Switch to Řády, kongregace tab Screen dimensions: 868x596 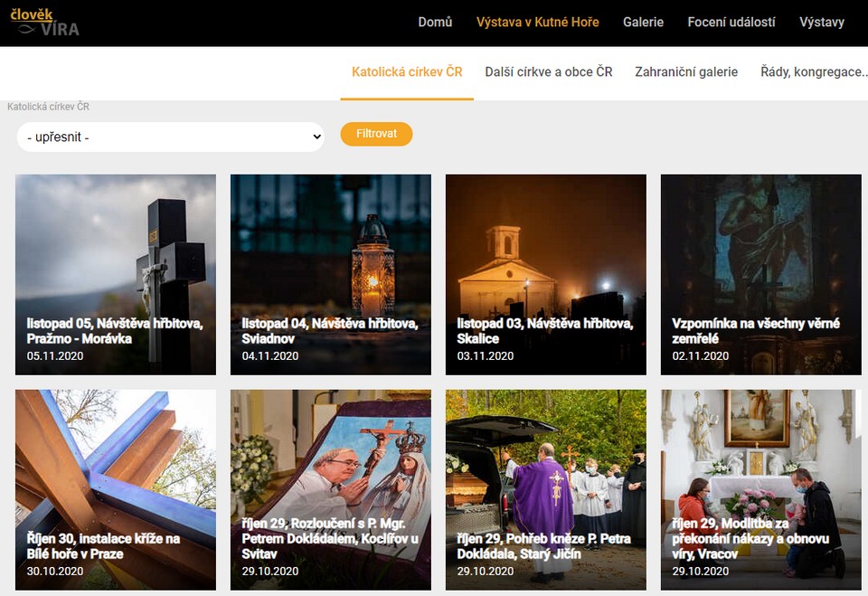pyautogui.click(x=814, y=72)
